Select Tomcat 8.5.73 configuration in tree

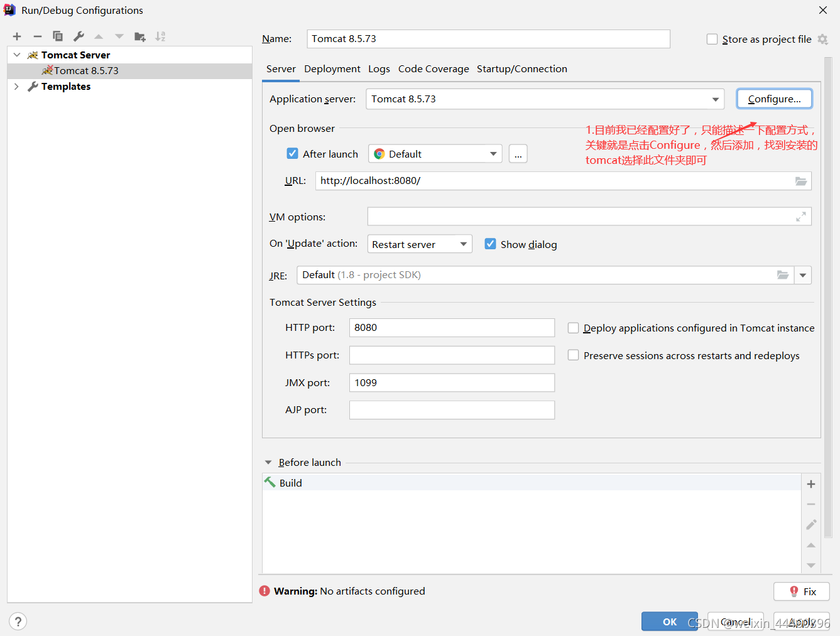[x=129, y=71]
